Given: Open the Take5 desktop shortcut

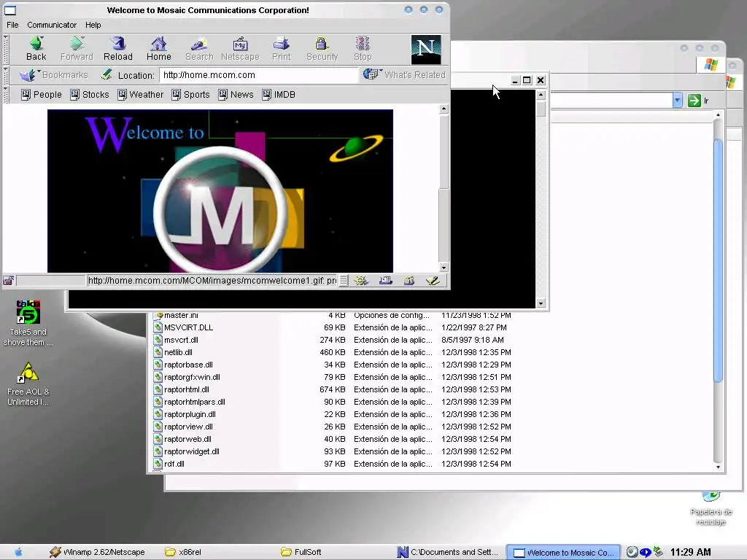Looking at the screenshot, I should [28, 323].
